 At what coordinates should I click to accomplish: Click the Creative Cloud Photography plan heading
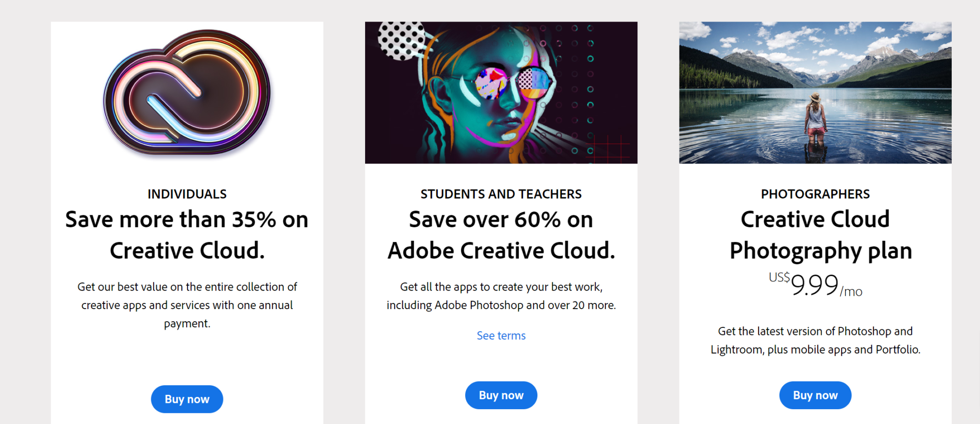[815, 234]
